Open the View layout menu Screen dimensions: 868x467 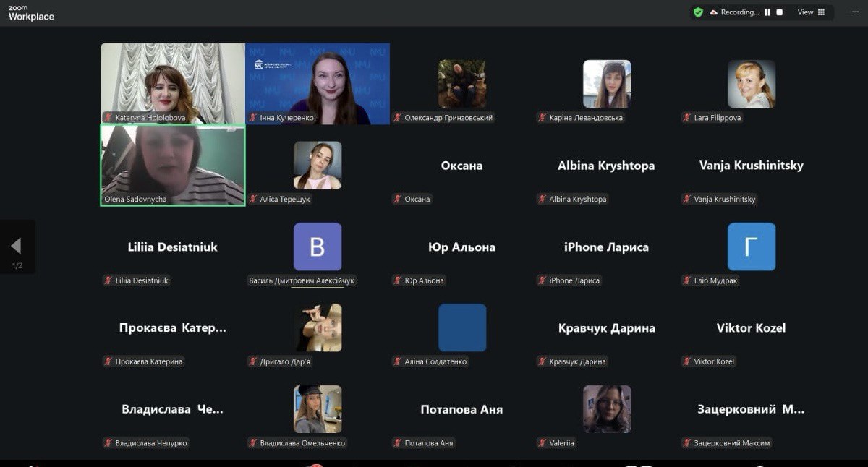pos(811,12)
